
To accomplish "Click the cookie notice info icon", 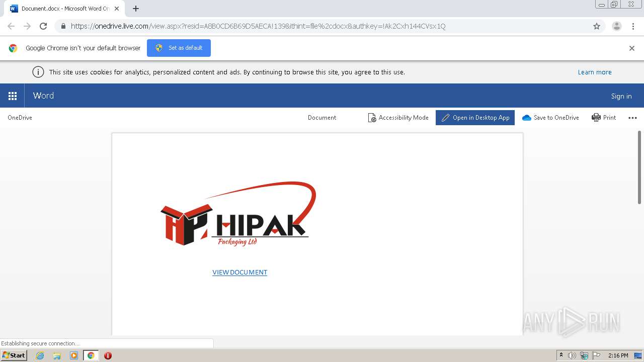I will point(38,72).
